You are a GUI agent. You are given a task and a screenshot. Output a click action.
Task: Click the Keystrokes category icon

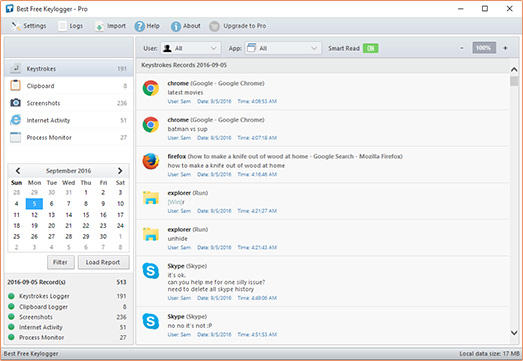pos(15,68)
